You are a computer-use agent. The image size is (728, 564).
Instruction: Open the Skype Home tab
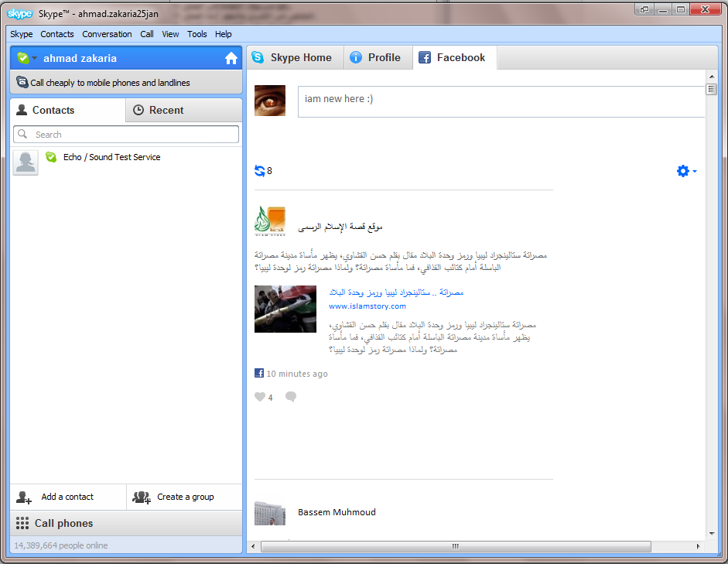click(x=296, y=57)
